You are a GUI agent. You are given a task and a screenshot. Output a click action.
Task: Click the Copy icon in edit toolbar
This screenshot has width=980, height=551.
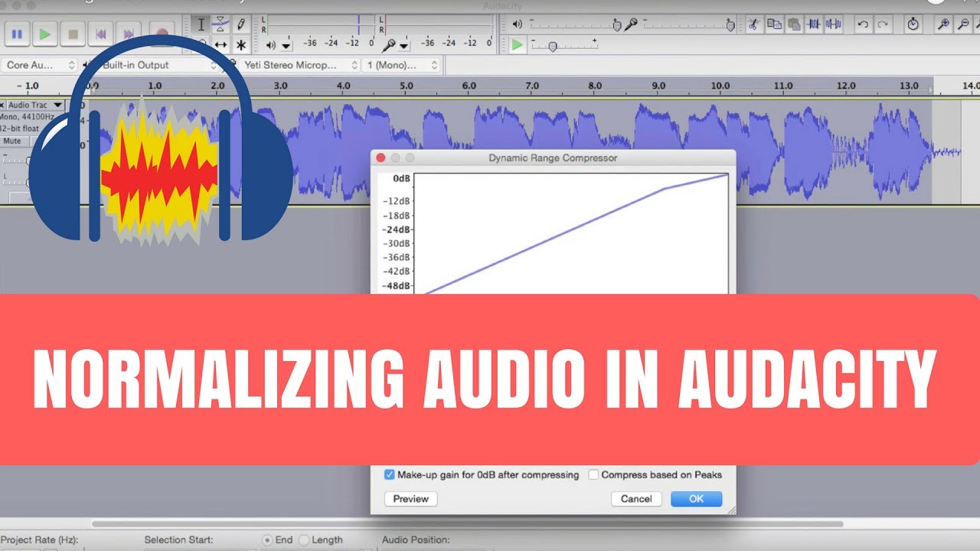[x=773, y=24]
